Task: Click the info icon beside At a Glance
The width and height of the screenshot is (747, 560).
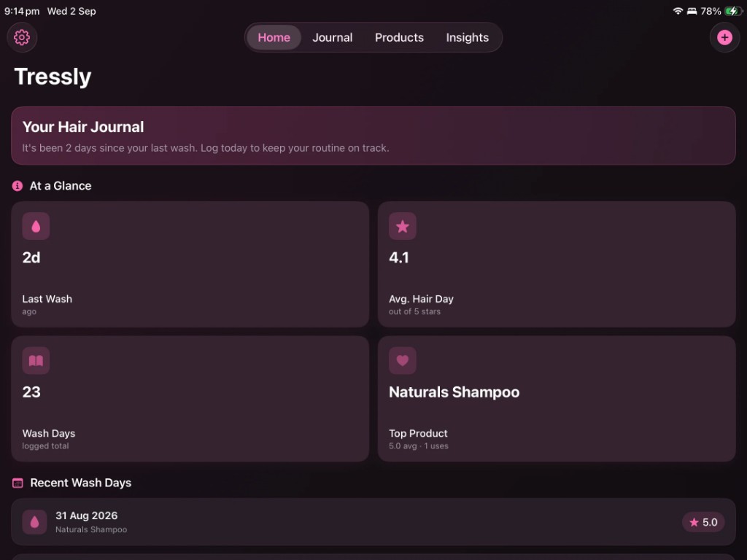Action: pyautogui.click(x=18, y=186)
